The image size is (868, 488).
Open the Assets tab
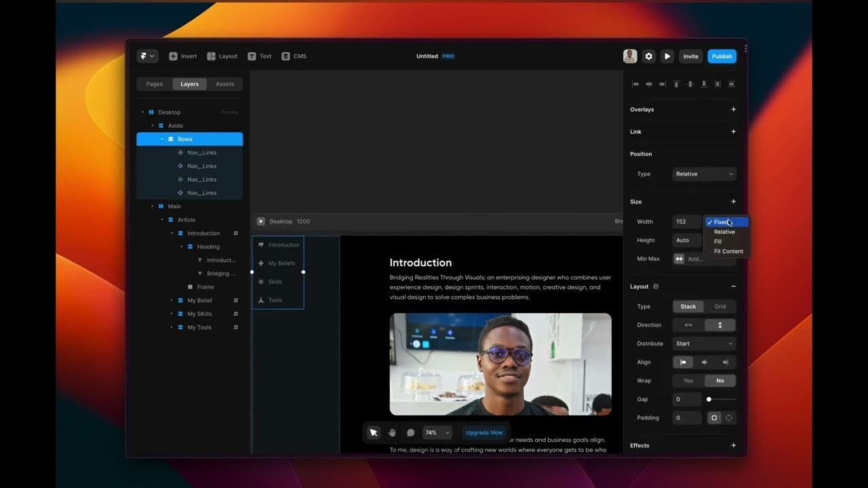[225, 83]
